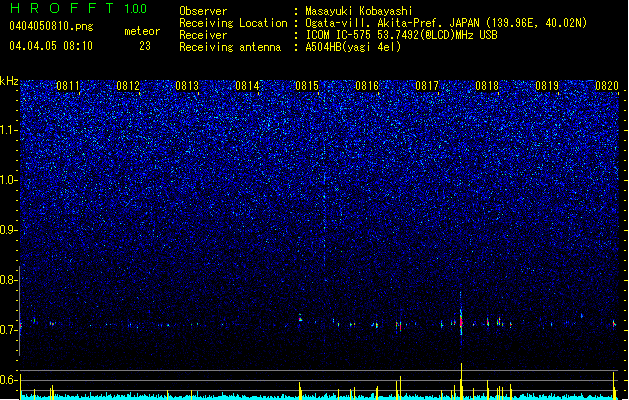The image size is (629, 400).
Task: Click the 'Receiver' field label
Action: click(203, 35)
